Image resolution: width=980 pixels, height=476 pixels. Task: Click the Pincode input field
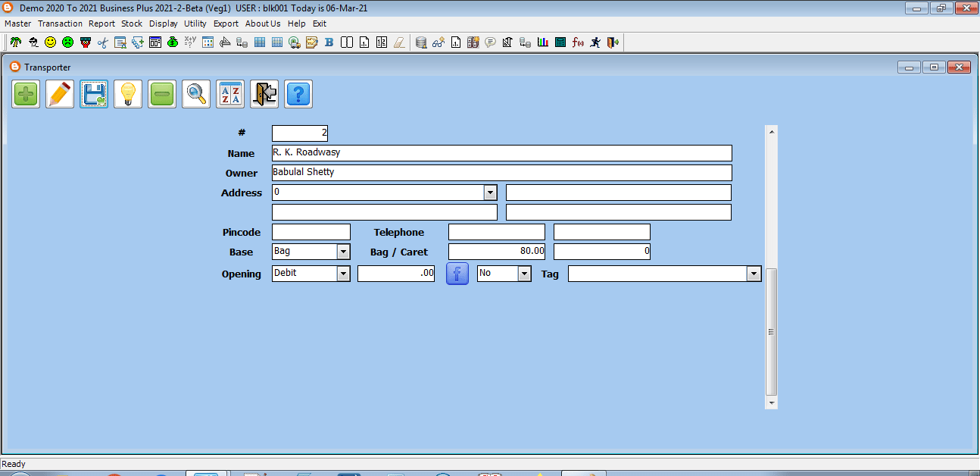311,232
